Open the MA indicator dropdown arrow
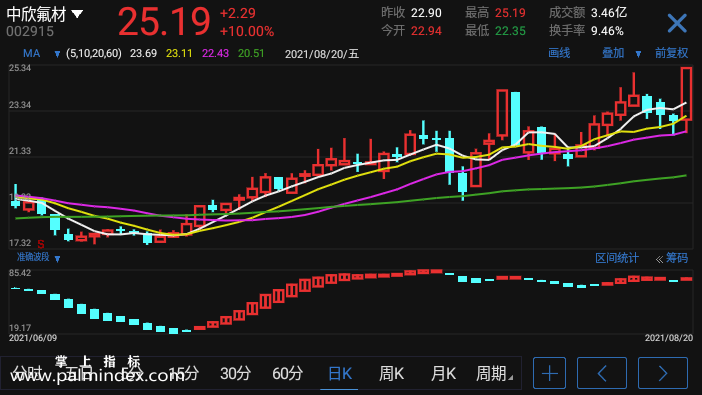This screenshot has height=395, width=702. tap(57, 54)
